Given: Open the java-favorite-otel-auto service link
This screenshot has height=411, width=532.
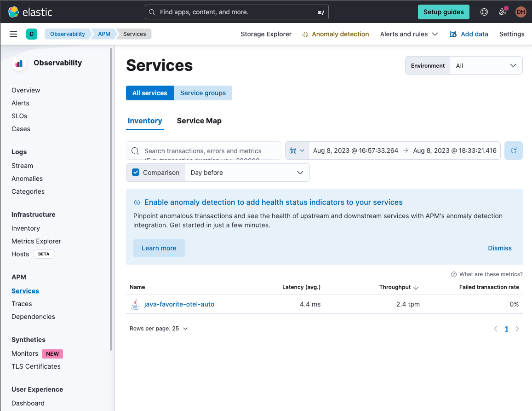Looking at the screenshot, I should 179,304.
